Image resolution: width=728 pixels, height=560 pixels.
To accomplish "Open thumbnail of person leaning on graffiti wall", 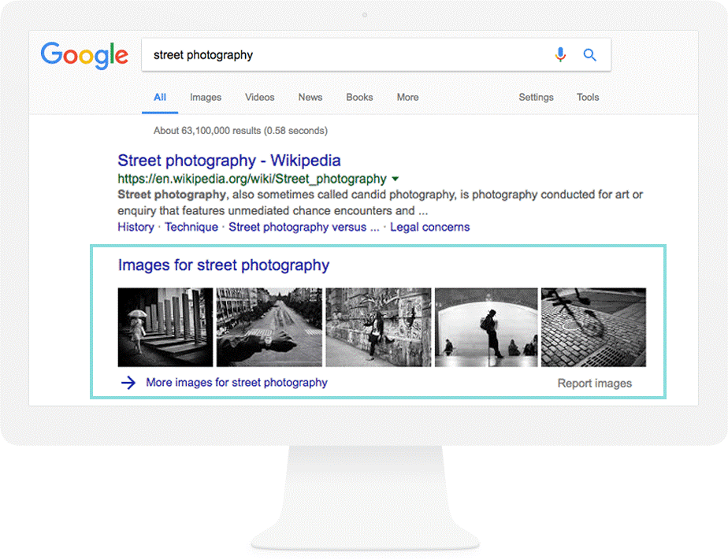I will tap(378, 327).
